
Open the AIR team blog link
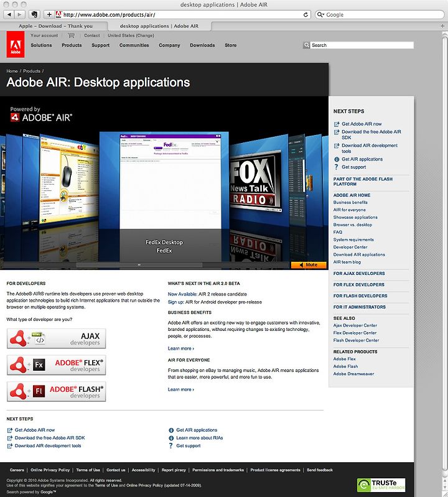tap(347, 262)
